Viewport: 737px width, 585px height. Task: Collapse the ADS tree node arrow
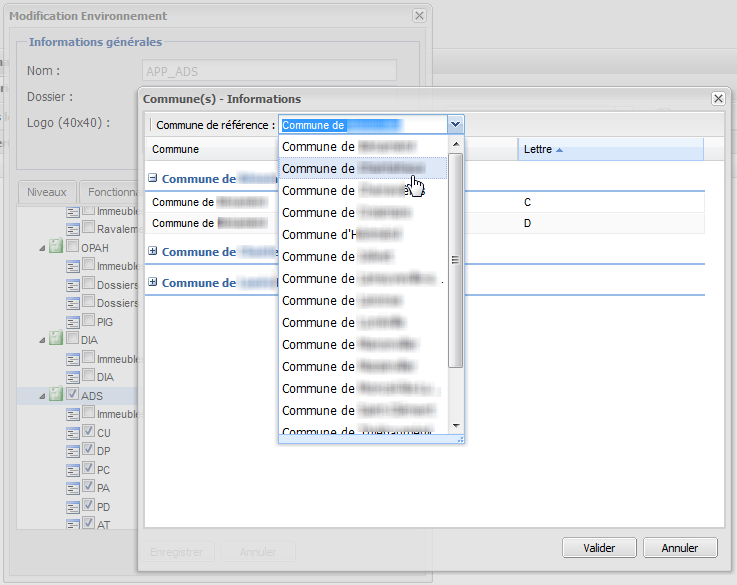[42, 396]
